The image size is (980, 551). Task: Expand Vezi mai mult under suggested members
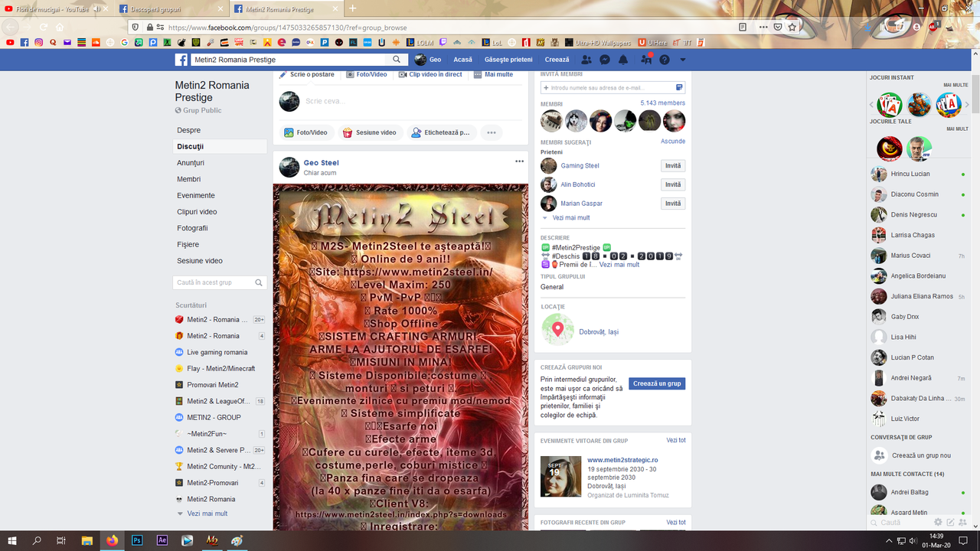[x=571, y=218]
